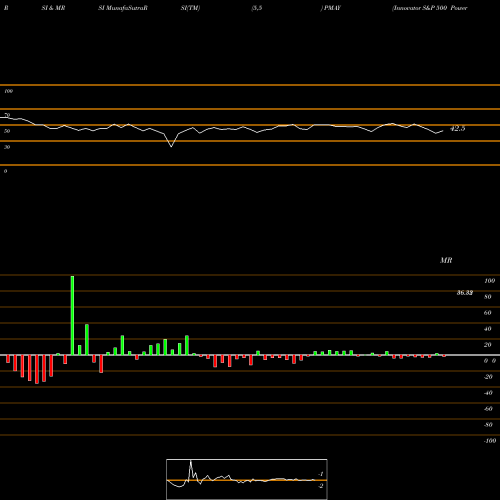Click the RSI axis label 100
500x500 pixels.
pyautogui.click(x=8, y=91)
